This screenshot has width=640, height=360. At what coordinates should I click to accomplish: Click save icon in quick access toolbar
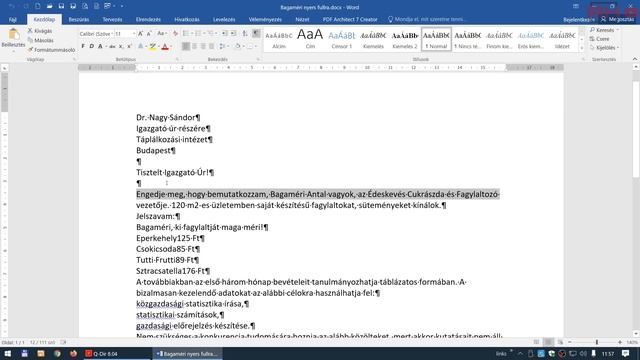(61, 7)
